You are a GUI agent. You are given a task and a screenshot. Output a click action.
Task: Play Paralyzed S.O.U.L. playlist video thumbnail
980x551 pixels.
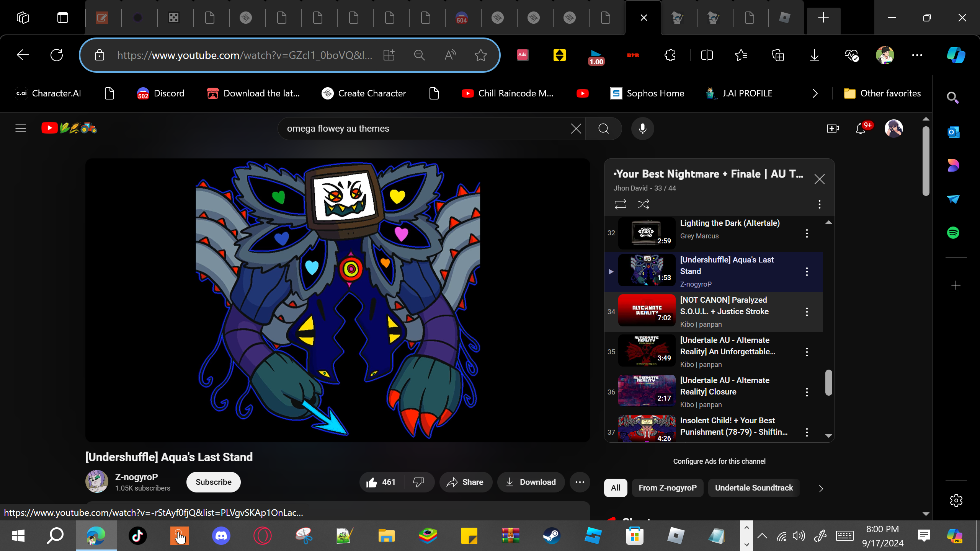point(647,310)
